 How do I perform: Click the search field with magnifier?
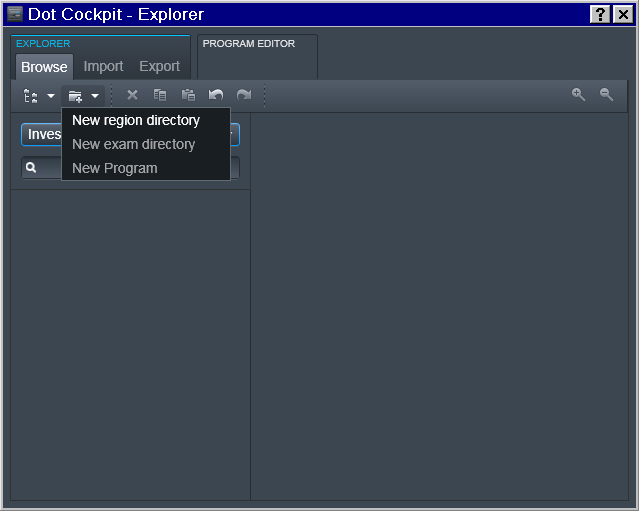[130, 167]
